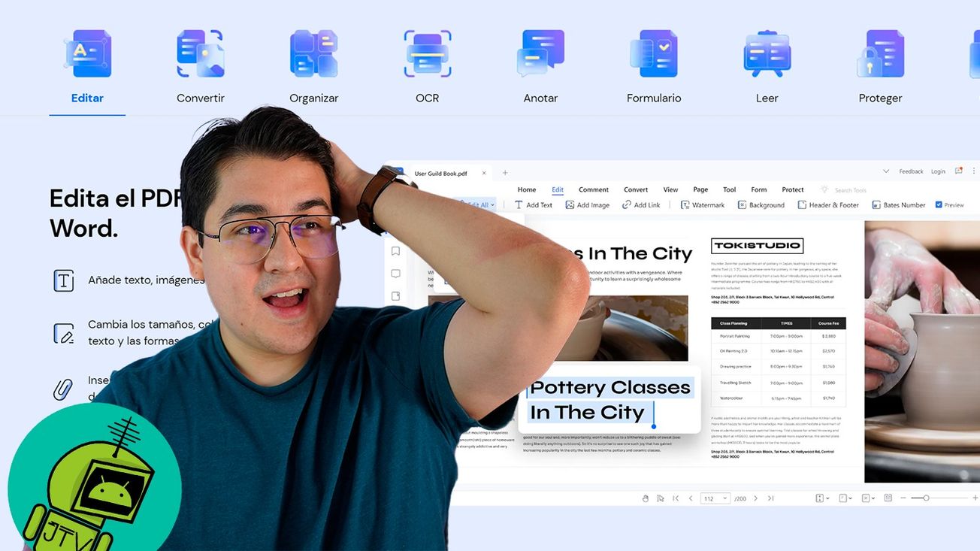Open the bookmarks sidebar panel
The height and width of the screenshot is (551, 980).
[395, 251]
